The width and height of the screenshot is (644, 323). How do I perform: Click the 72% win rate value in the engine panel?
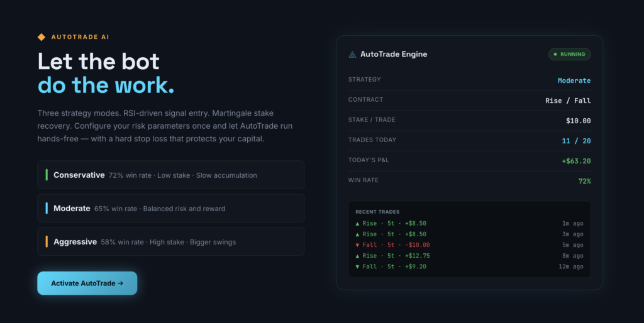[584, 181]
